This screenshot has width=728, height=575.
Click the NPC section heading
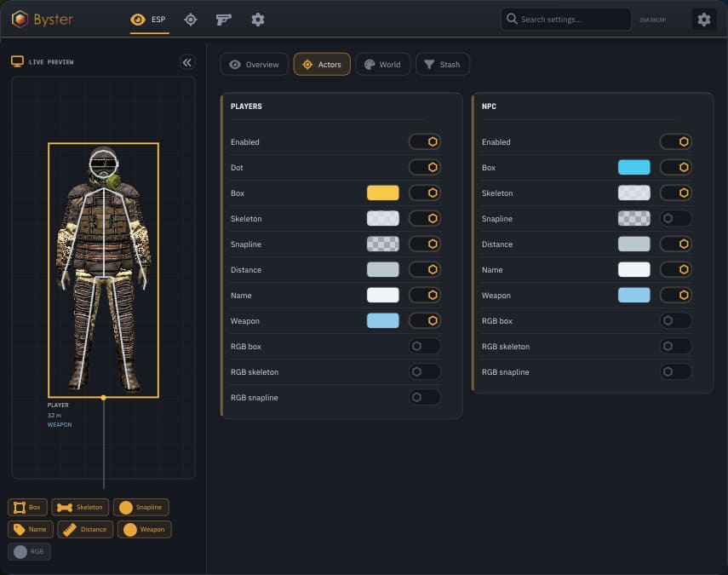[489, 106]
